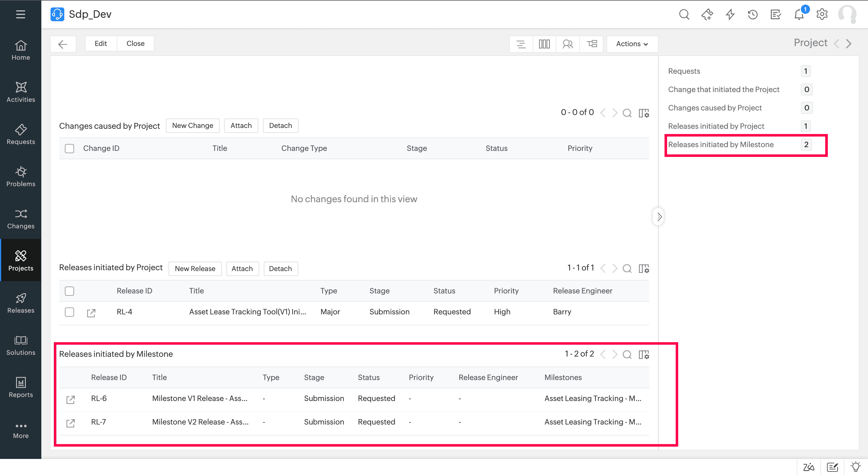The image size is (868, 475).
Task: Open RL-6 release in new window
Action: pos(70,400)
